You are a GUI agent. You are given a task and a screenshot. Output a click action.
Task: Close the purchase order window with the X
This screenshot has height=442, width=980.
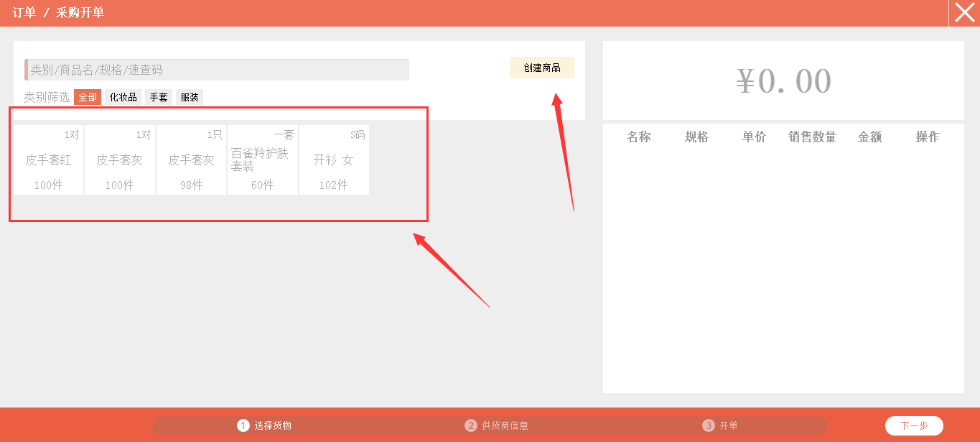pyautogui.click(x=964, y=13)
